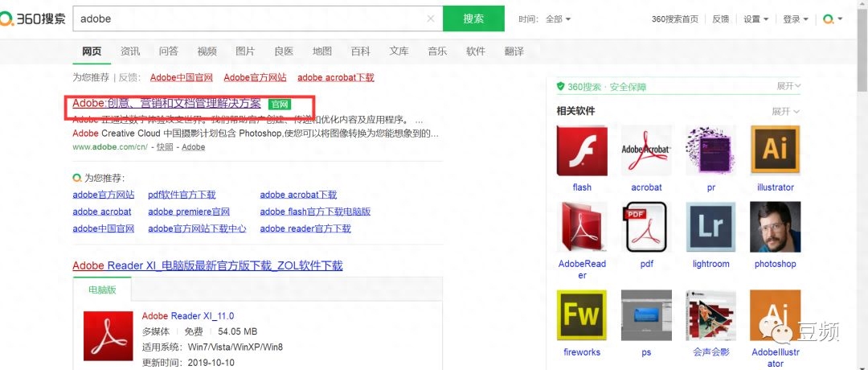Image resolution: width=868 pixels, height=370 pixels.
Task: Click the Adobe link beside 快照
Action: point(193,146)
